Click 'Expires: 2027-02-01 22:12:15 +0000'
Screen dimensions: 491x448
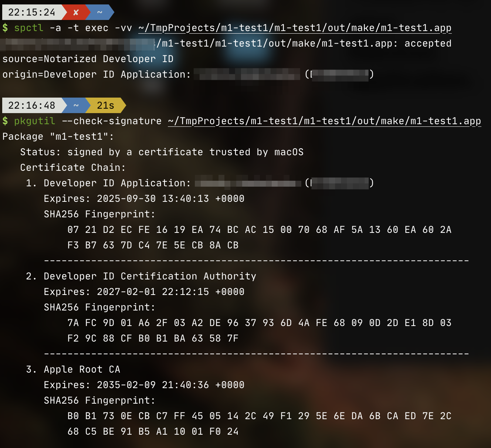click(x=144, y=292)
